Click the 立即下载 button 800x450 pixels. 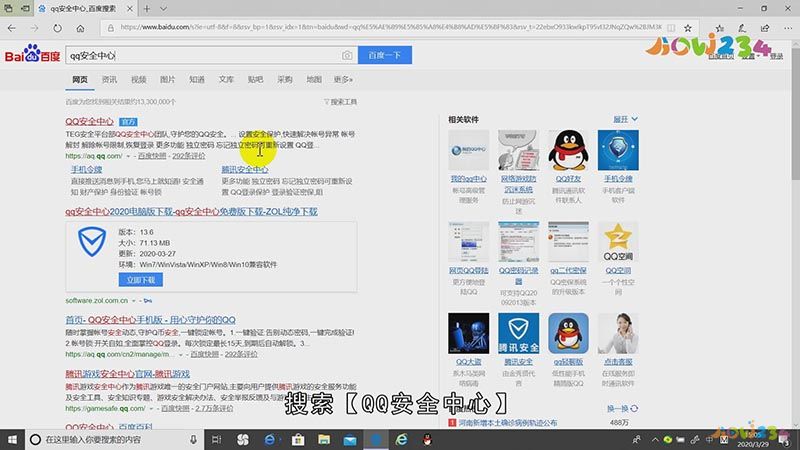[x=141, y=280]
